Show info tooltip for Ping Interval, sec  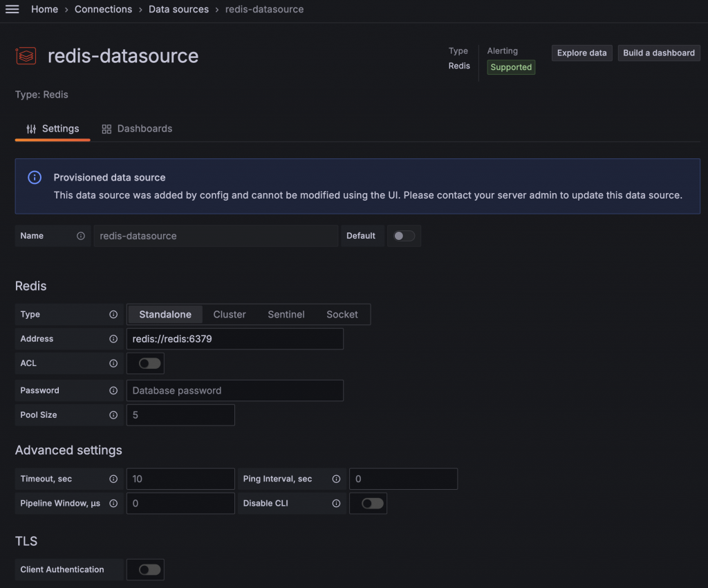coord(337,479)
